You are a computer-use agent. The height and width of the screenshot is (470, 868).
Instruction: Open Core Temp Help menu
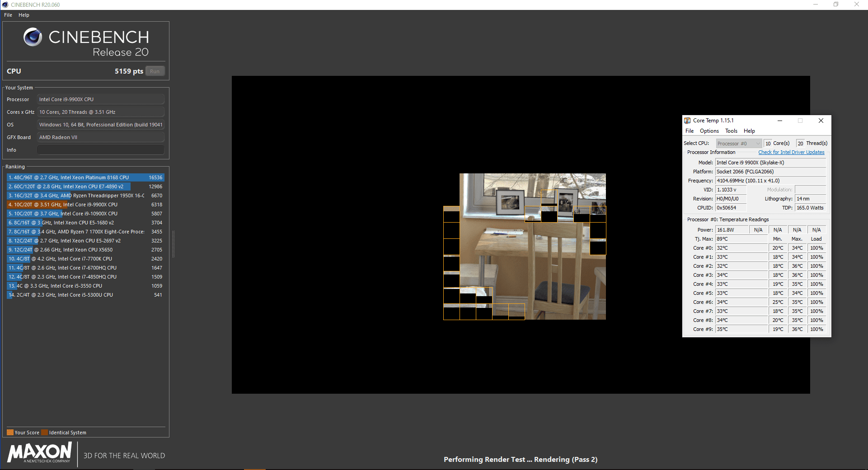coord(749,131)
